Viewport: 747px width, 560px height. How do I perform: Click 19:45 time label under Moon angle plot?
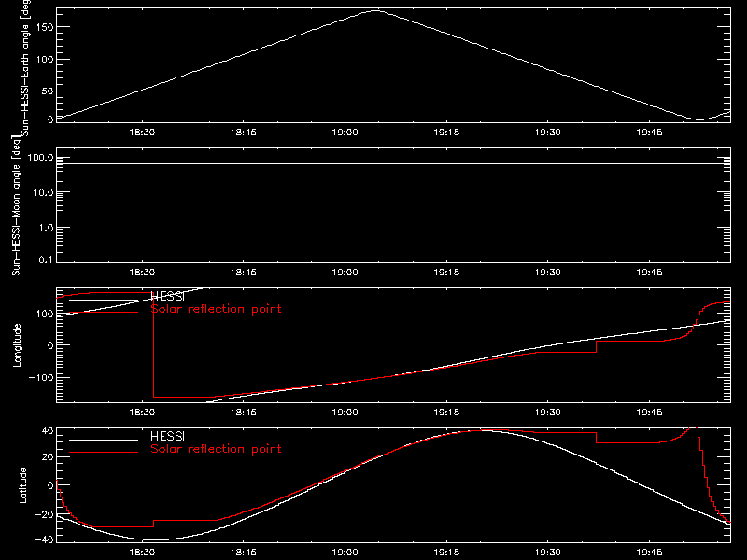(649, 272)
